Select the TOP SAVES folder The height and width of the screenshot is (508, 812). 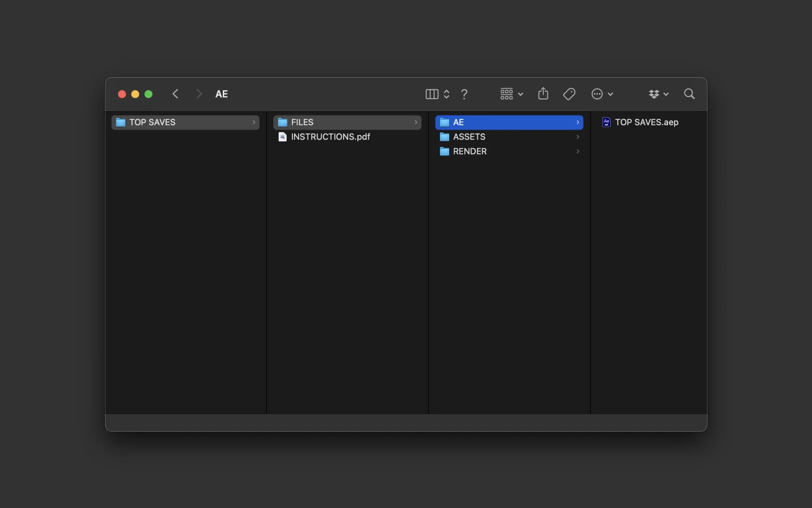pyautogui.click(x=152, y=122)
